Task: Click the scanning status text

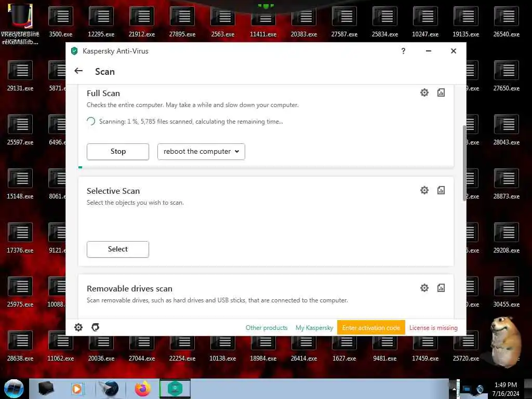Action: 191,122
